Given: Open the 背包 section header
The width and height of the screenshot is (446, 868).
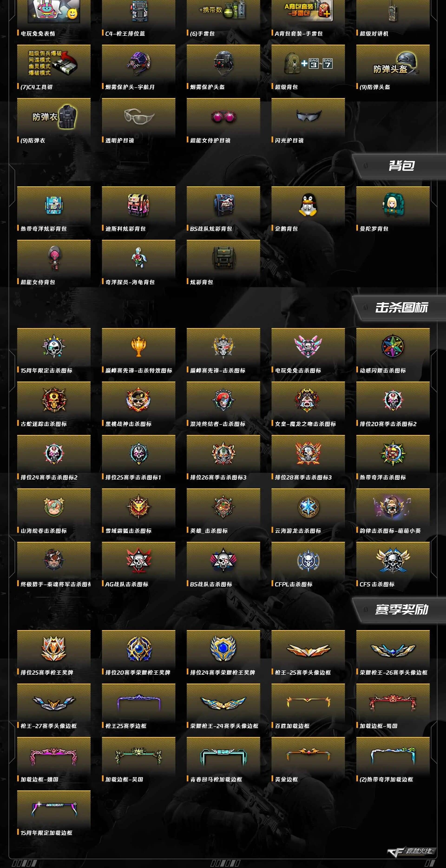Looking at the screenshot, I should tap(401, 166).
